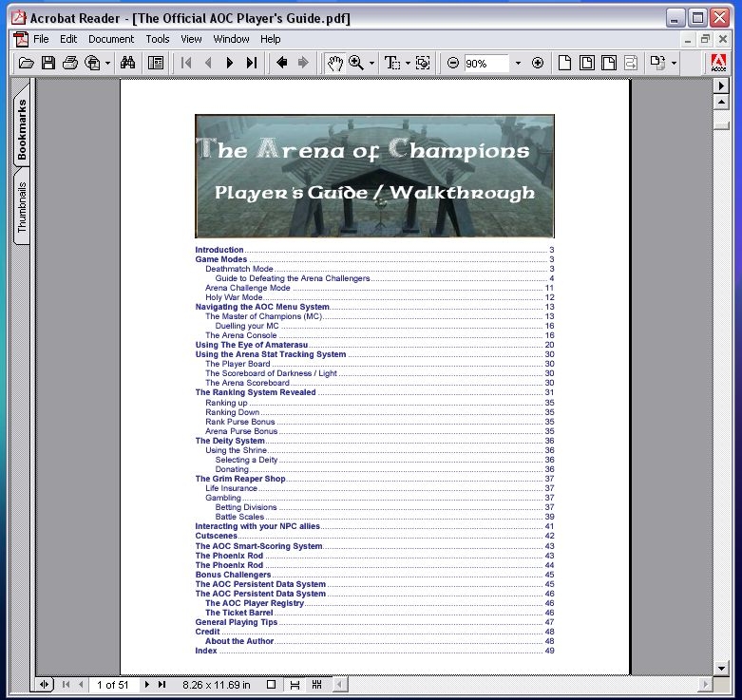
Task: Click the Print icon in toolbar
Action: pos(70,63)
